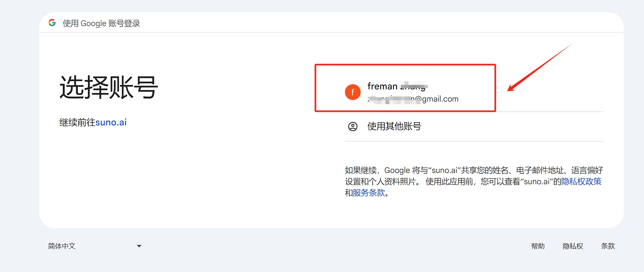Click the 选择账号 heading

tap(109, 87)
